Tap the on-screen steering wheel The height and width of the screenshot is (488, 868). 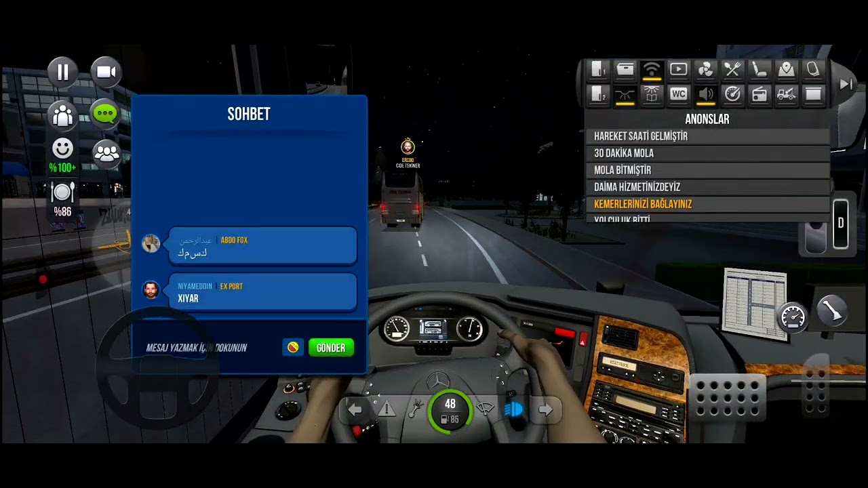tap(157, 368)
